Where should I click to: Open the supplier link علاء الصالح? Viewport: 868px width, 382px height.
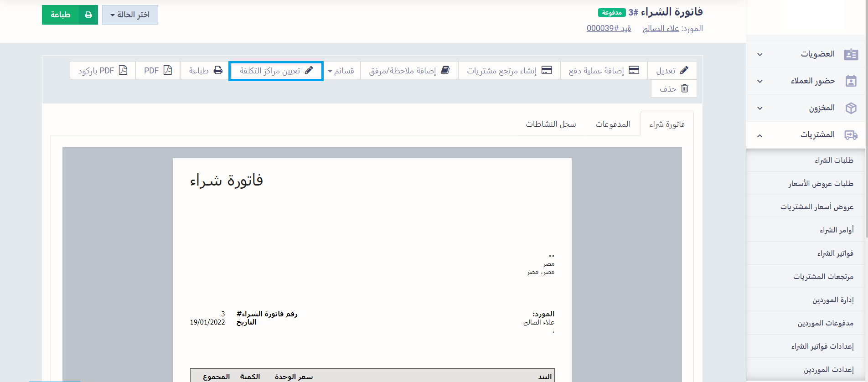pyautogui.click(x=661, y=28)
